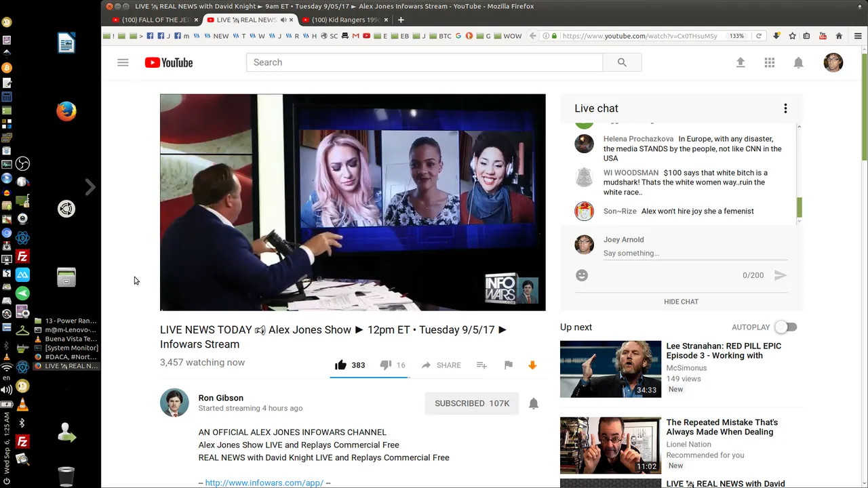868x488 pixels.
Task: Bookmark this page with star icon
Action: (x=792, y=36)
